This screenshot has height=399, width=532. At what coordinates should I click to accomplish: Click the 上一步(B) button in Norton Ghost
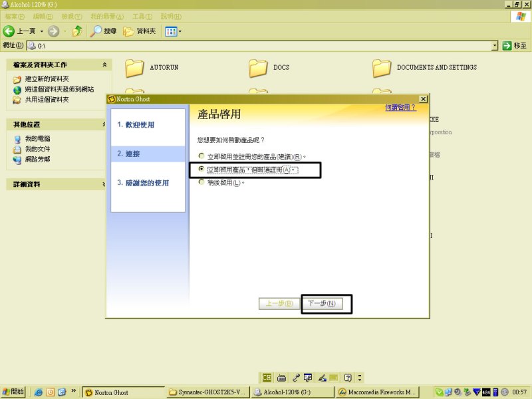pos(279,303)
